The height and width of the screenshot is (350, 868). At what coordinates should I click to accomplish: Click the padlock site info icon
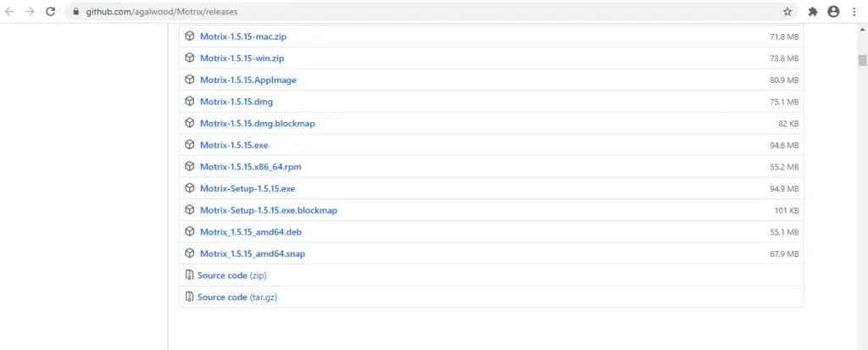76,12
